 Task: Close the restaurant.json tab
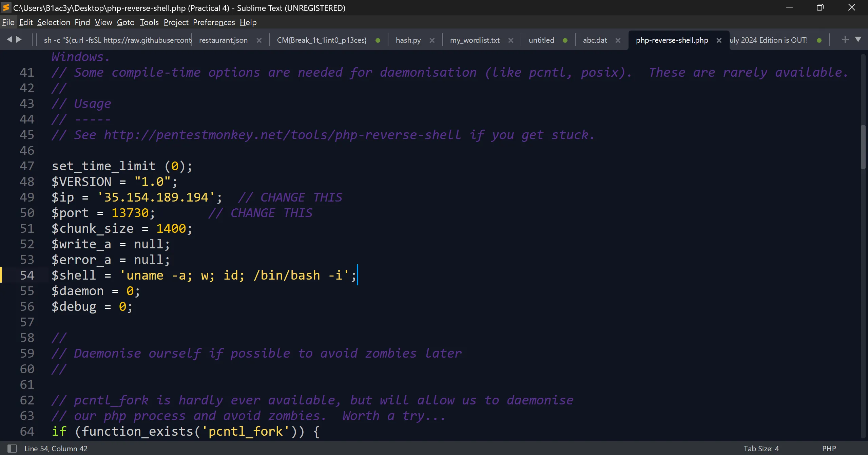259,40
